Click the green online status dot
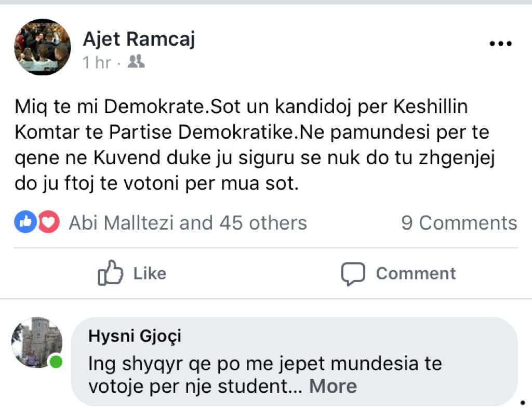Screen dimensions: 532x412 coord(56,362)
